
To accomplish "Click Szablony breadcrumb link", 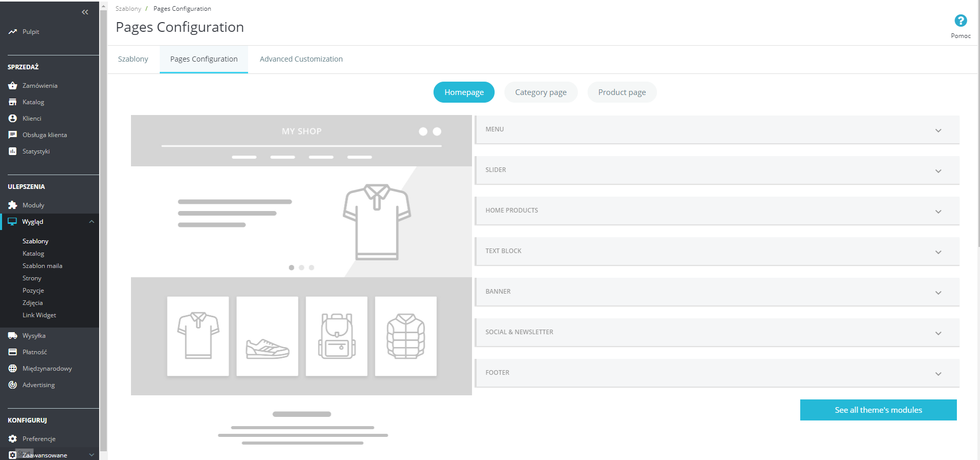I will pos(128,9).
